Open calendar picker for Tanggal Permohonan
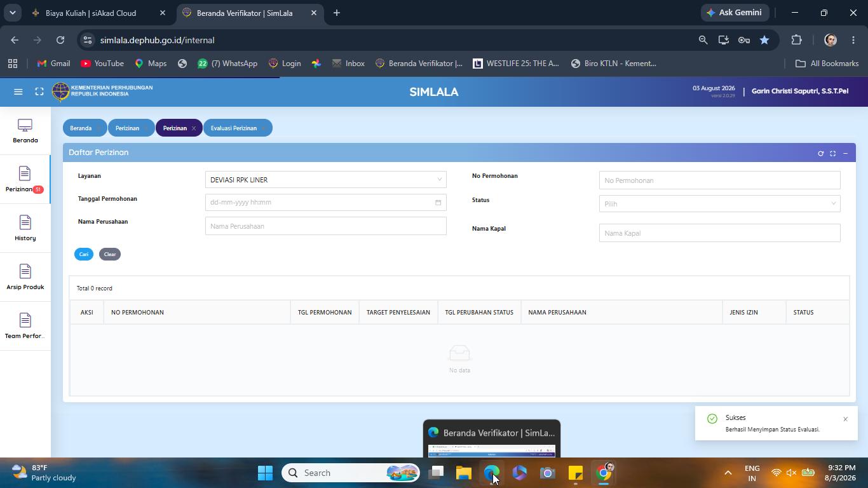The width and height of the screenshot is (868, 488). pos(438,203)
